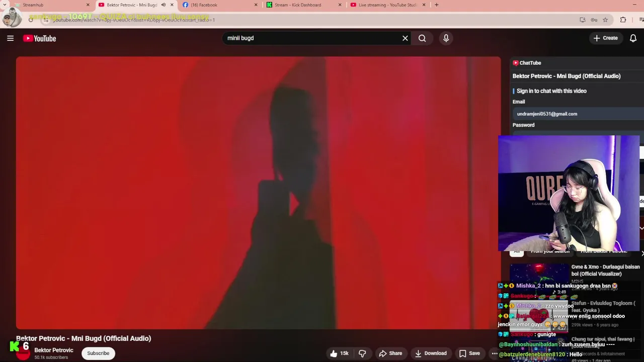Dislike the video with the thumbs-down icon
This screenshot has height=362, width=644.
[362, 353]
